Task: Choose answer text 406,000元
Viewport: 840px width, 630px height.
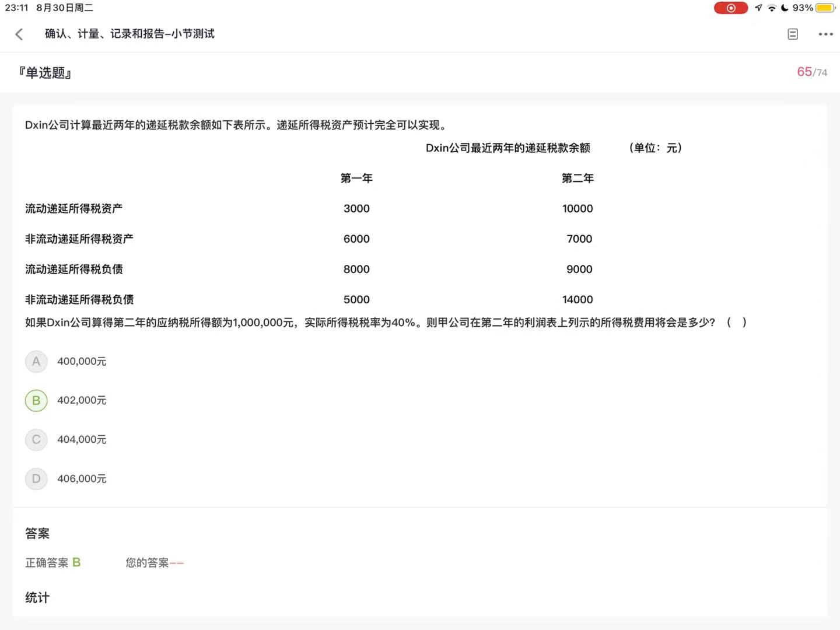Action: 82,479
